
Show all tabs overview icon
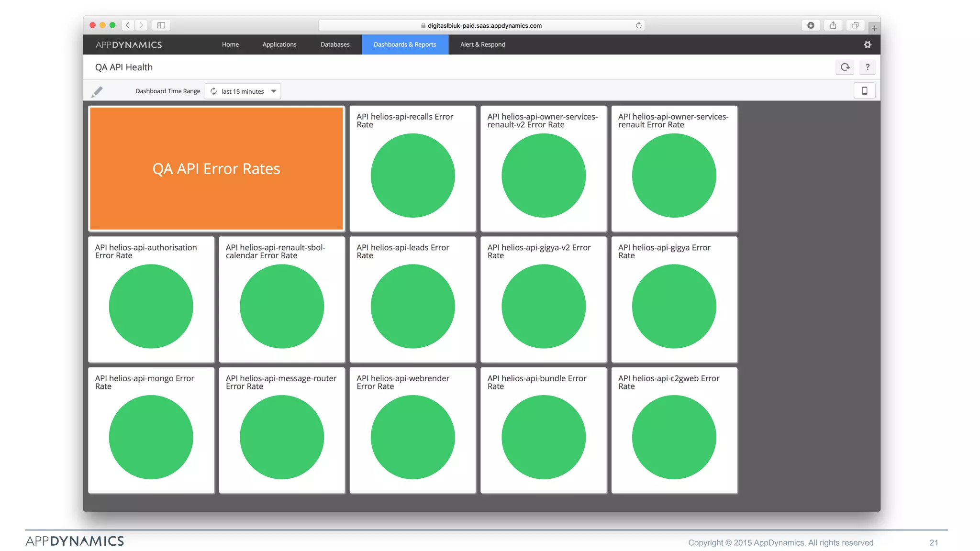coord(856,25)
